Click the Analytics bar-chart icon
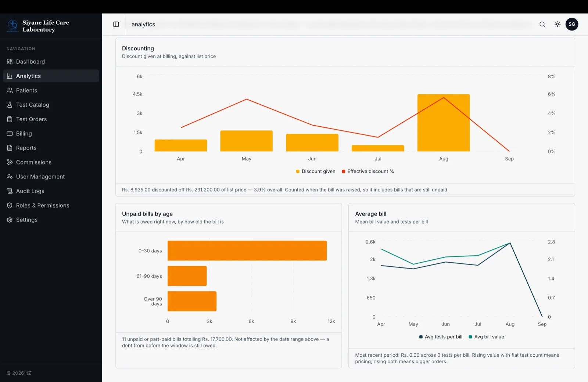 click(10, 76)
